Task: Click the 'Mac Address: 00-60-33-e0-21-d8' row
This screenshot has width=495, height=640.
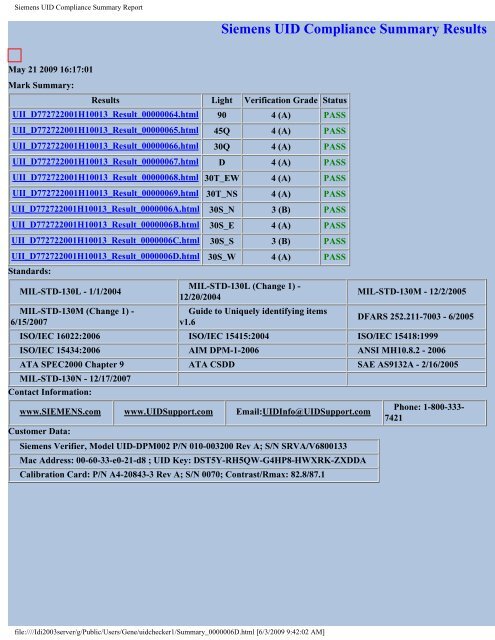Action: (194, 460)
